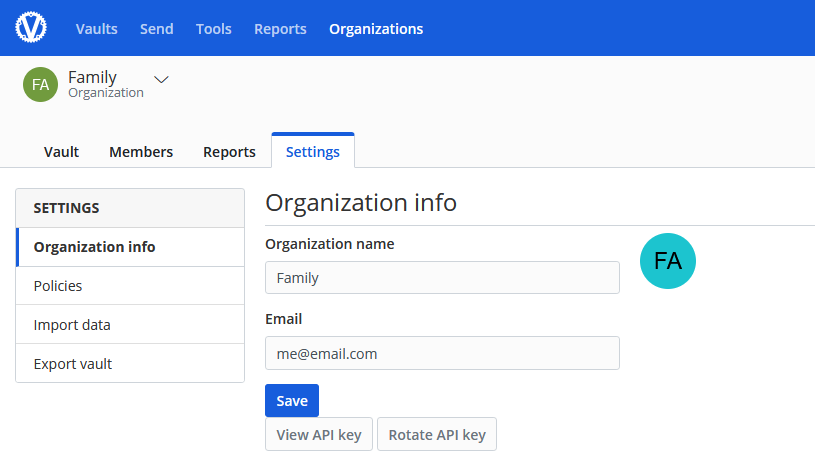Screen dimensions: 815x456
Task: Open Policies in settings sidebar
Action: click(130, 286)
